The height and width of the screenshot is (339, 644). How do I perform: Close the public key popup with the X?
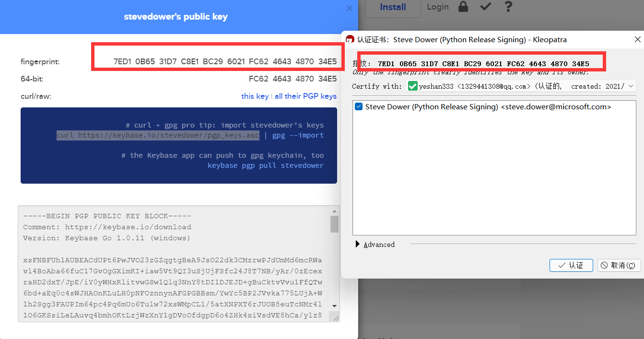[350, 8]
